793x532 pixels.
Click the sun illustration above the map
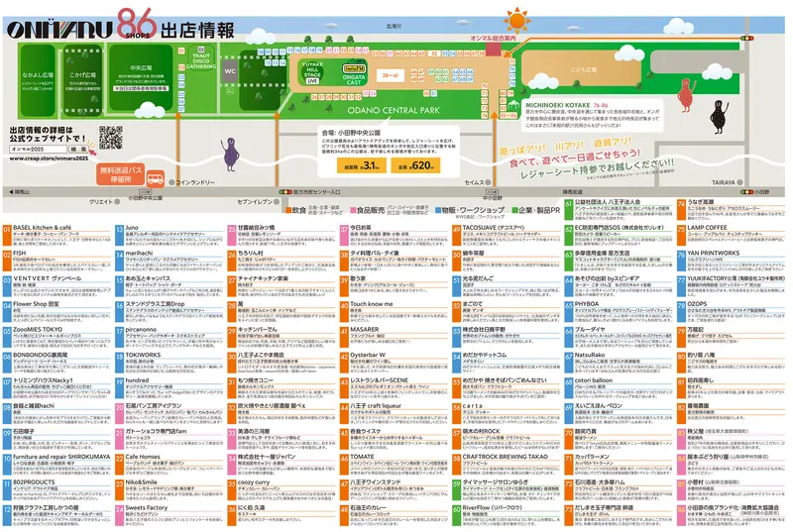click(x=517, y=21)
